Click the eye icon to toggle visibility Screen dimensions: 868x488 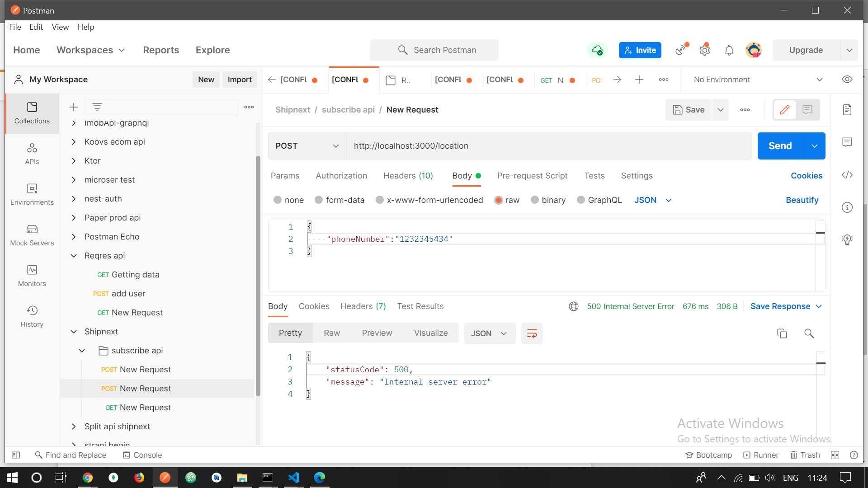(847, 79)
